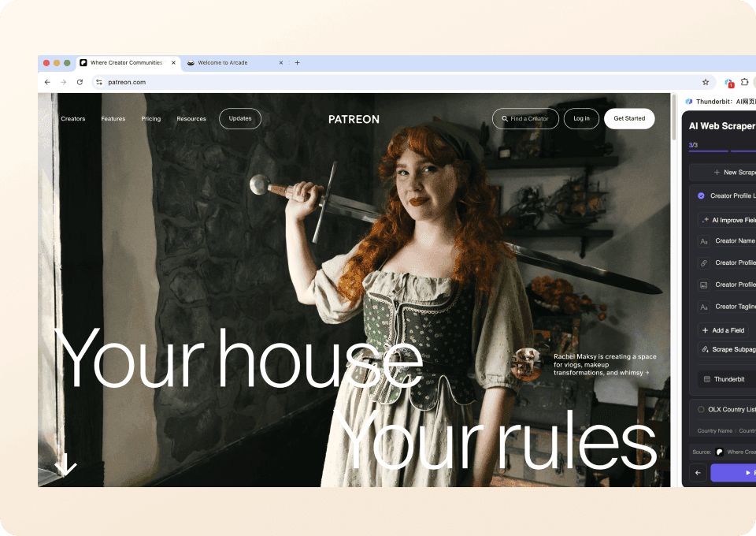Image resolution: width=756 pixels, height=536 pixels.
Task: Open the Features menu item
Action: pos(113,119)
